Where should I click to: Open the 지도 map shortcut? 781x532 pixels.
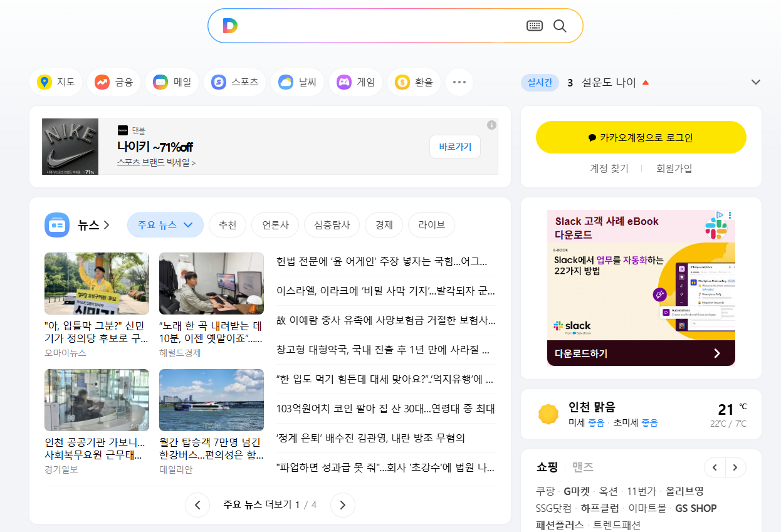click(x=56, y=82)
